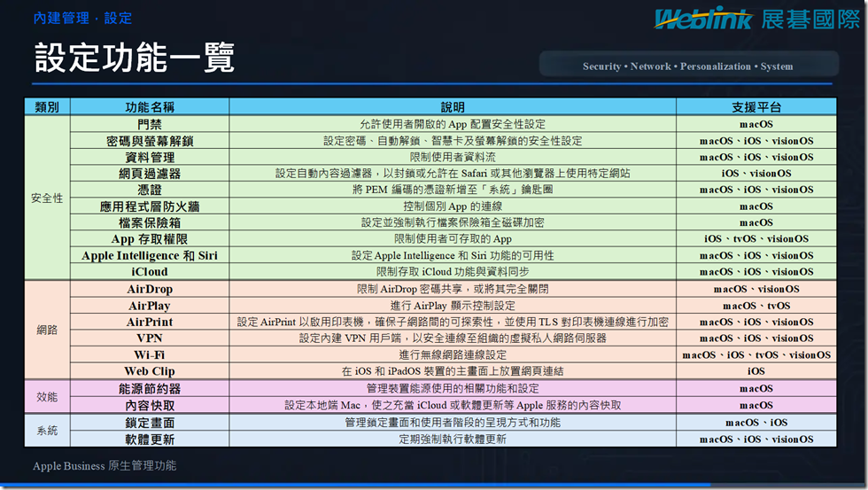Viewport: 868px width, 490px height.
Task: Click the 鎖定畫面 feature name
Action: (150, 423)
